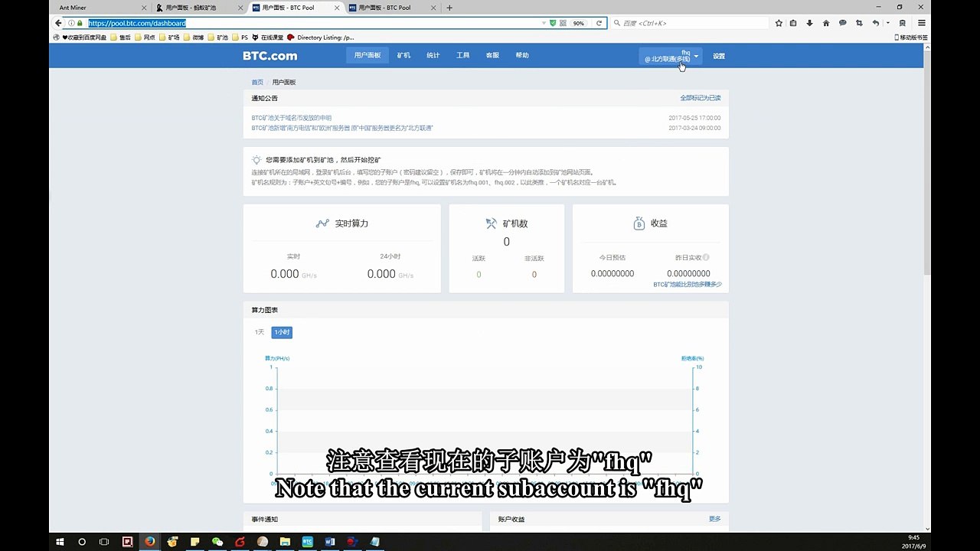This screenshot has width=980, height=551.
Task: Click the BTC.com logo
Action: [x=269, y=56]
